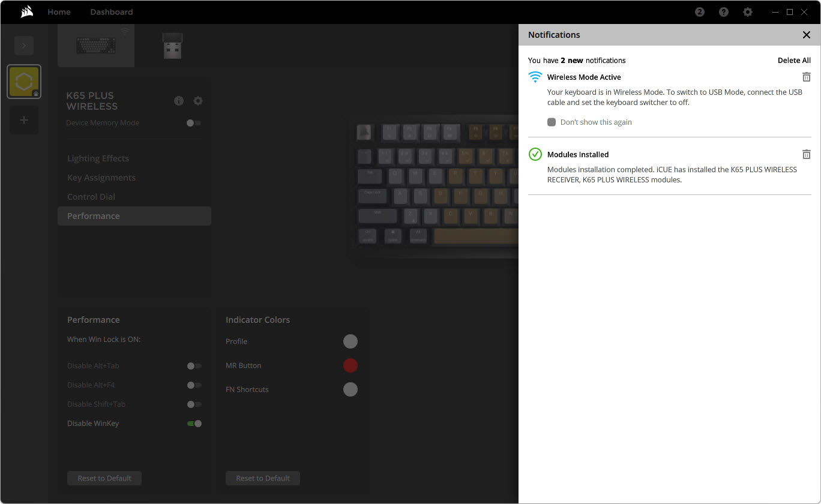
Task: Change the FN Shortcuts indicator color swatch
Action: [x=350, y=389]
